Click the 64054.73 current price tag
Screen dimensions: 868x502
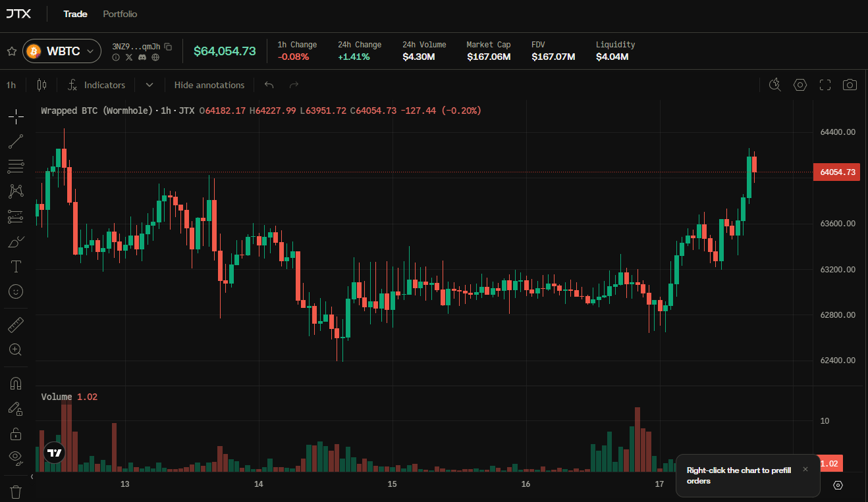tap(837, 172)
